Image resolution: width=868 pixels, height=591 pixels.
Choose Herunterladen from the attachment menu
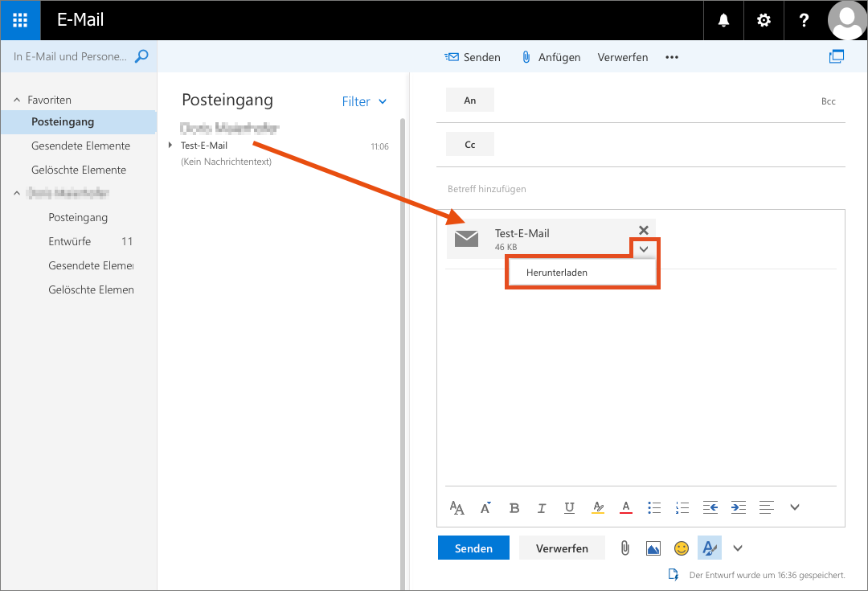coord(556,273)
